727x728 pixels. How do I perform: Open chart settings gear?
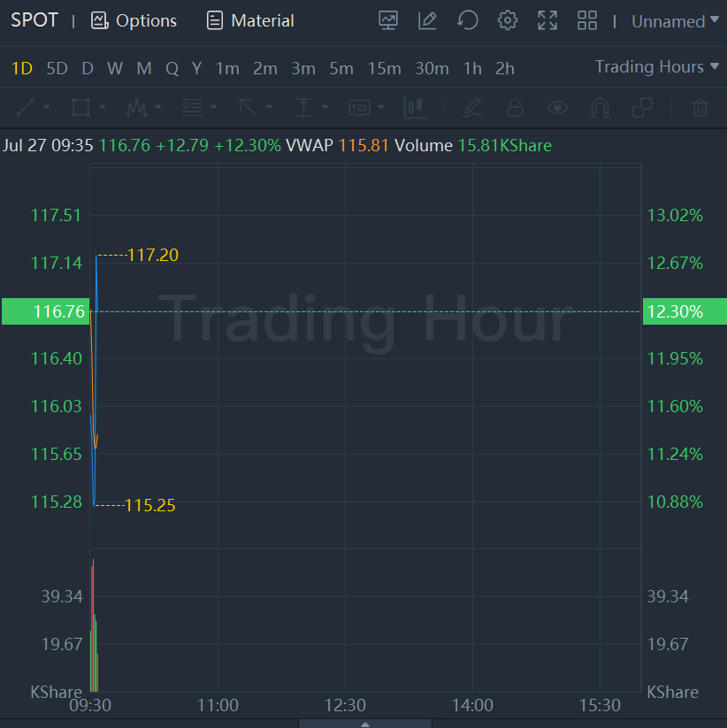click(508, 20)
